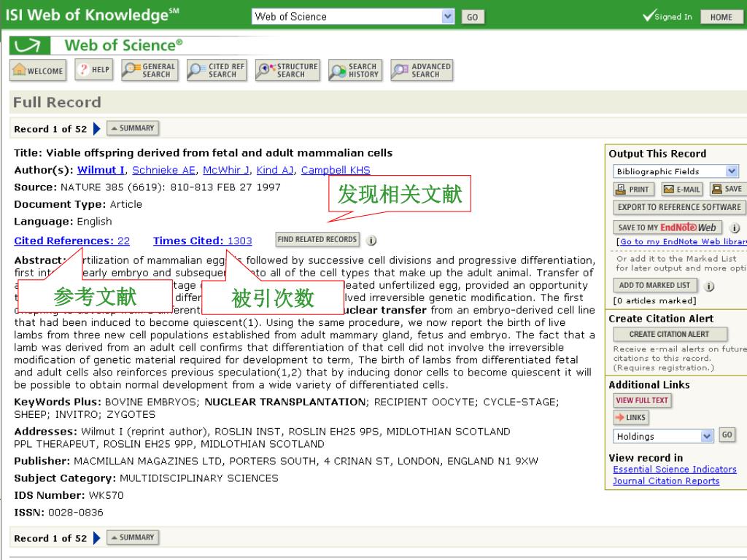Open the Bibliographic Fields dropdown
Screen dimensions: 747x560
tap(732, 171)
